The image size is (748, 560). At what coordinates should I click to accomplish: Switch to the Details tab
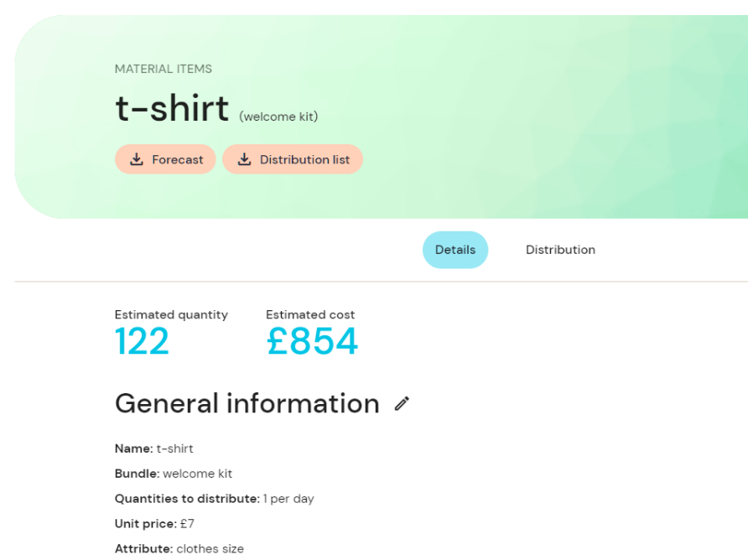[x=455, y=250]
